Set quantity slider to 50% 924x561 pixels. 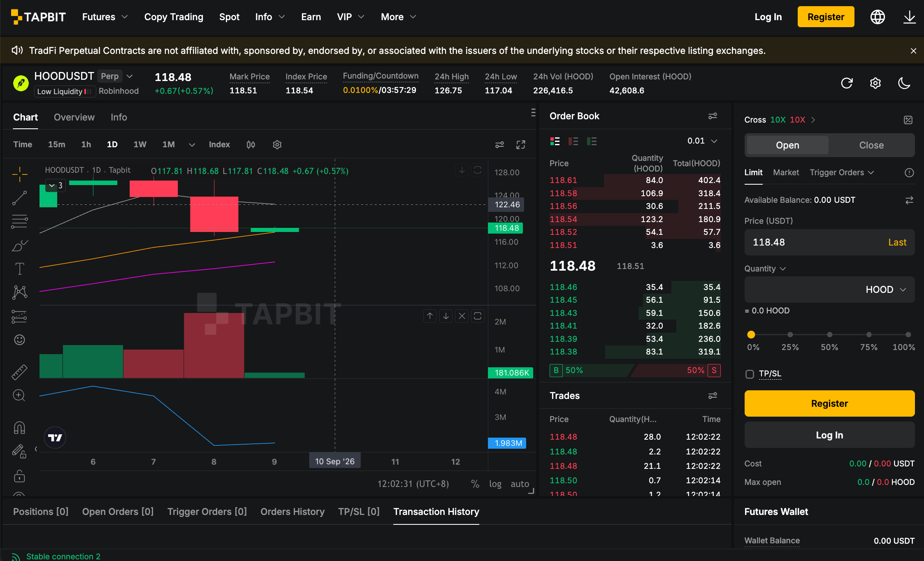click(x=829, y=335)
